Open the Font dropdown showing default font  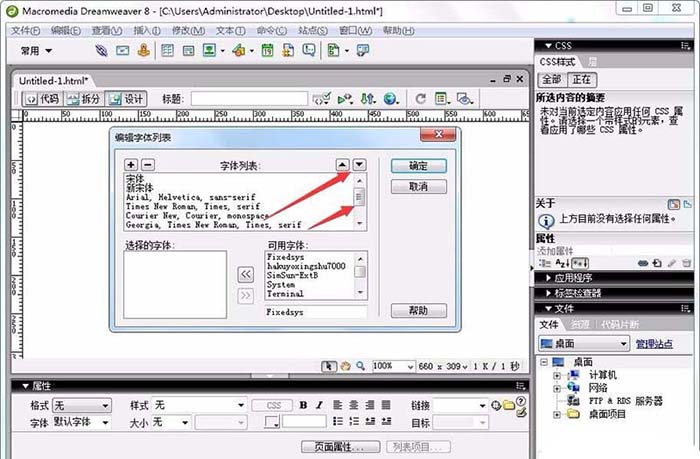[x=82, y=422]
